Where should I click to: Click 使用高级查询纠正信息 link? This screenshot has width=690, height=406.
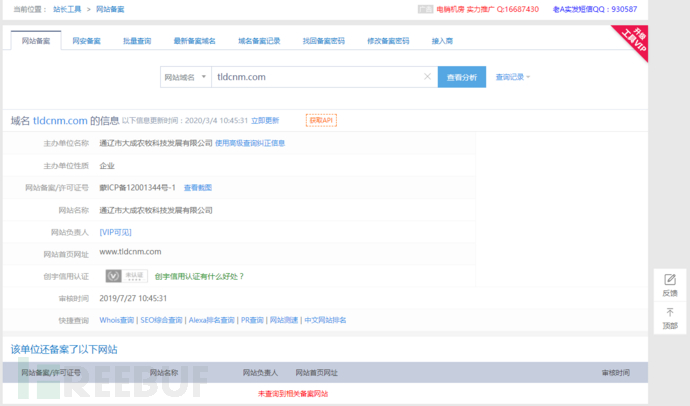pyautogui.click(x=250, y=143)
